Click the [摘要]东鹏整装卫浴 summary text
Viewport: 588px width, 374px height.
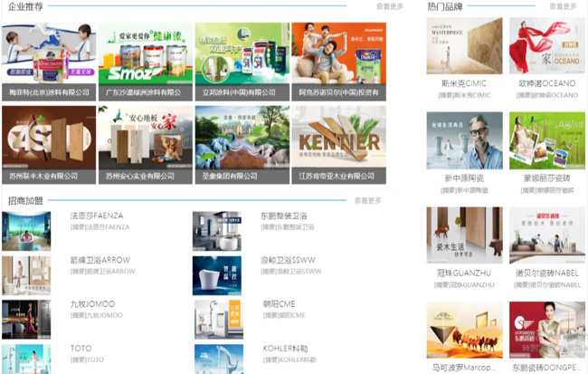288,227
